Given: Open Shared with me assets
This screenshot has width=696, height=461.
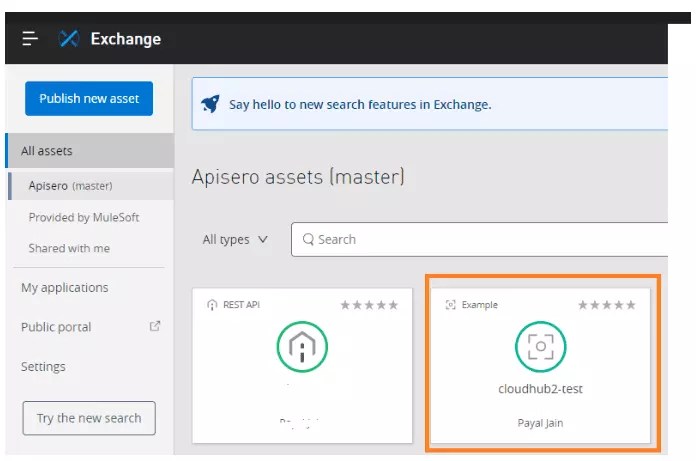Looking at the screenshot, I should 69,248.
